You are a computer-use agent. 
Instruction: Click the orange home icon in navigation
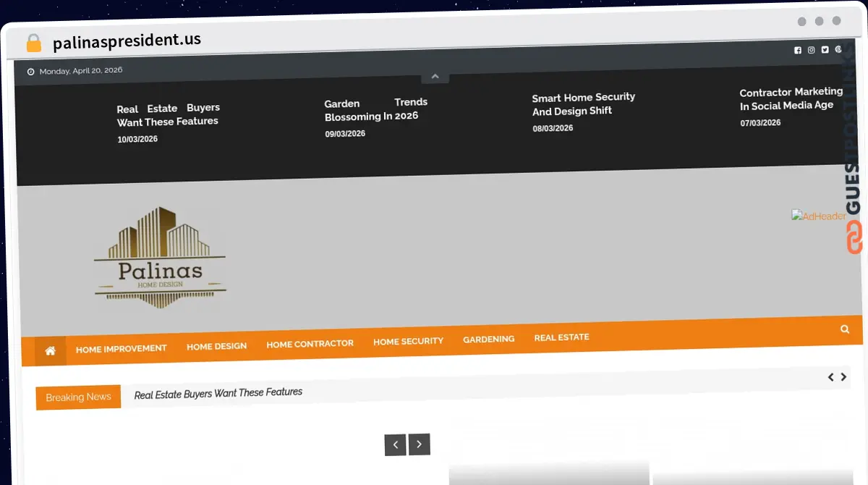pyautogui.click(x=51, y=351)
